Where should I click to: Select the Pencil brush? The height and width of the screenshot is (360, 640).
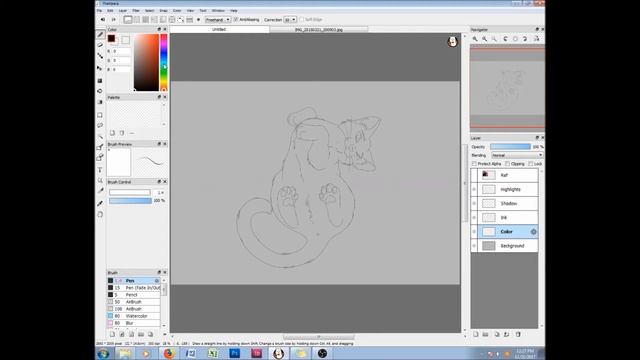pyautogui.click(x=133, y=295)
